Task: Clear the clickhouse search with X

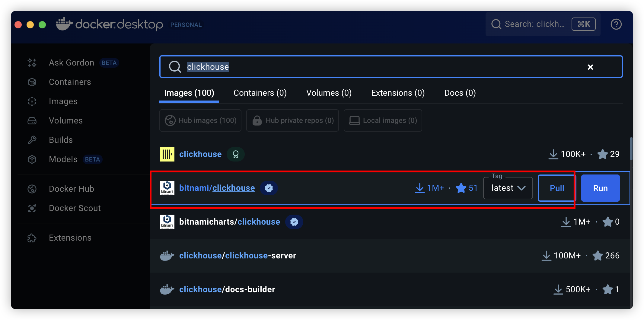Action: (590, 67)
